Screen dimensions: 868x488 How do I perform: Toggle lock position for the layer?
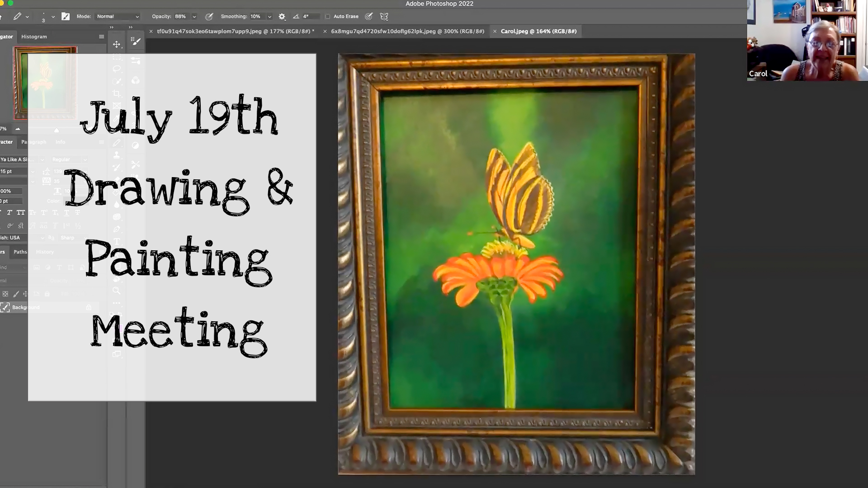click(x=25, y=294)
